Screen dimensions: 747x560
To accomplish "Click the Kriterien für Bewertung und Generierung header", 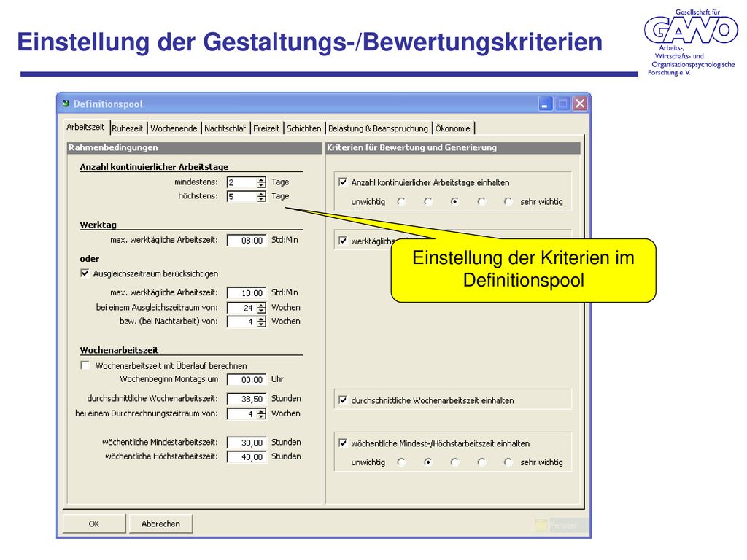I will (x=452, y=147).
